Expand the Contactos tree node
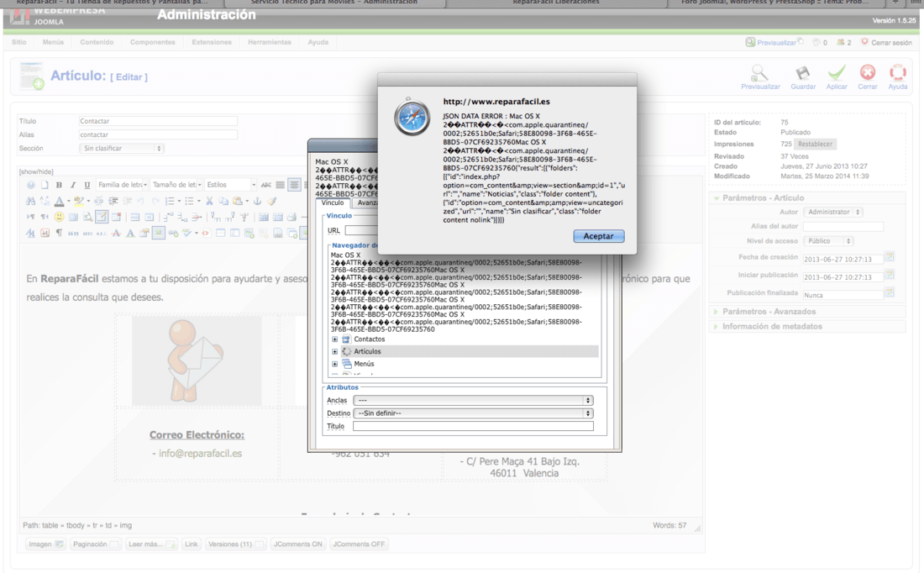The image size is (924, 573). [x=334, y=339]
